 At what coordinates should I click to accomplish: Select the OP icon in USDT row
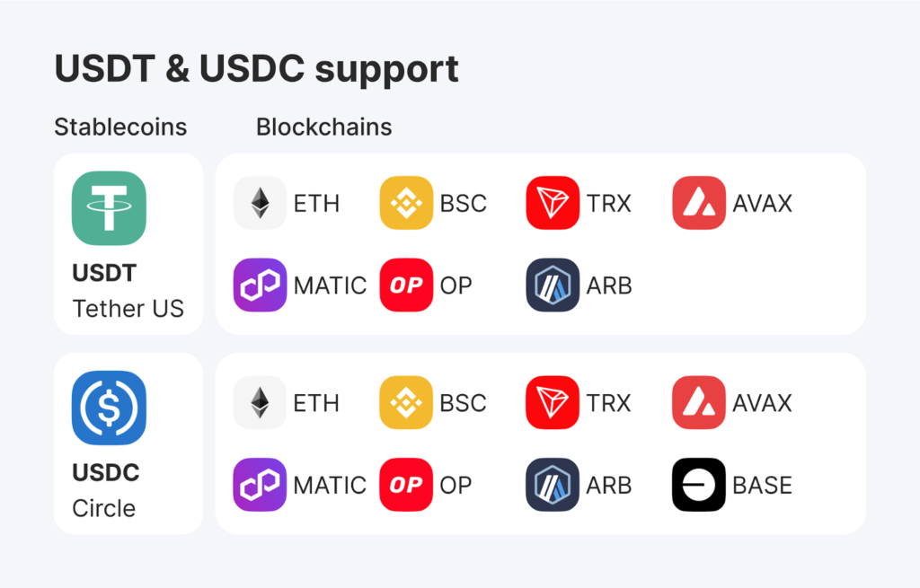[406, 285]
